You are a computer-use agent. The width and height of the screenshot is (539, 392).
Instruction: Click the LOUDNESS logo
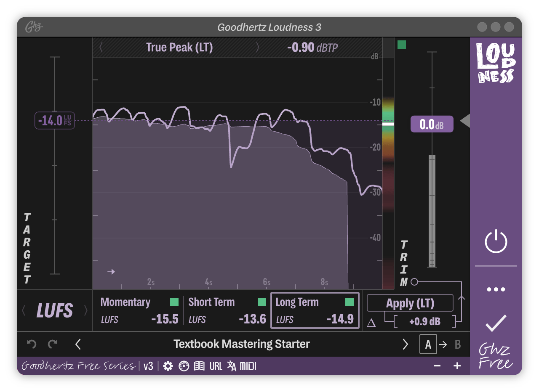pyautogui.click(x=496, y=62)
